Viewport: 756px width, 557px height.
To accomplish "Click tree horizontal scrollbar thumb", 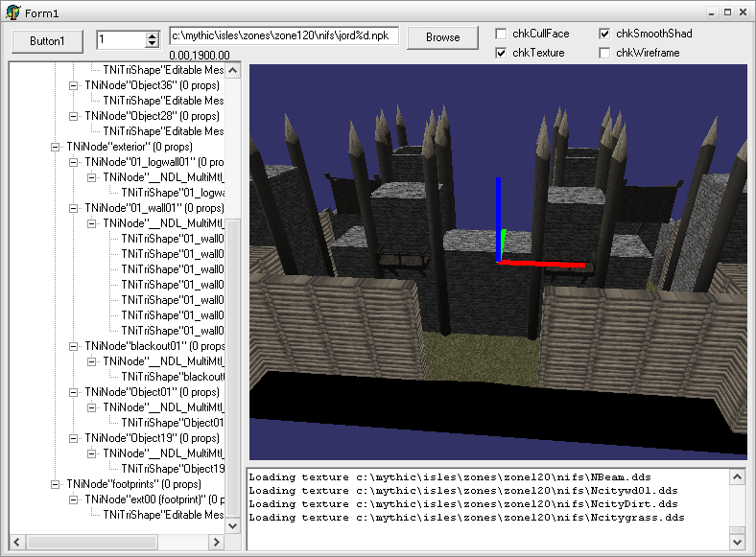I will [91, 542].
